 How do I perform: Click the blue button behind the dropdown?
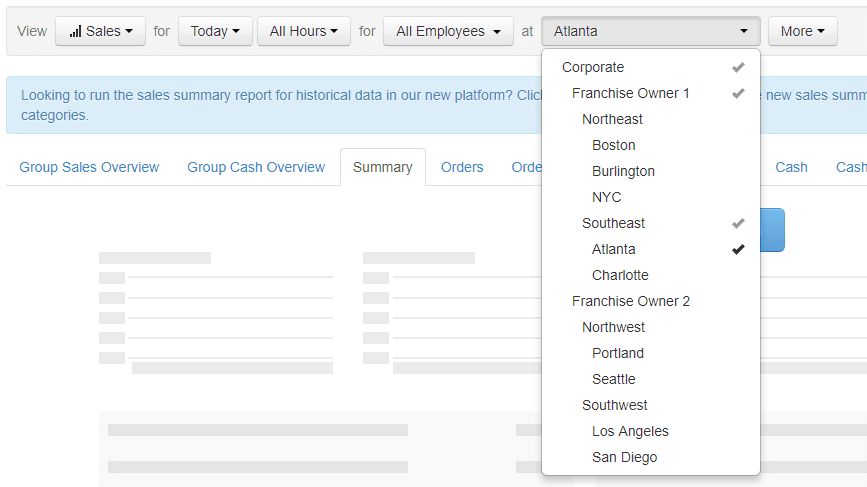(x=772, y=230)
